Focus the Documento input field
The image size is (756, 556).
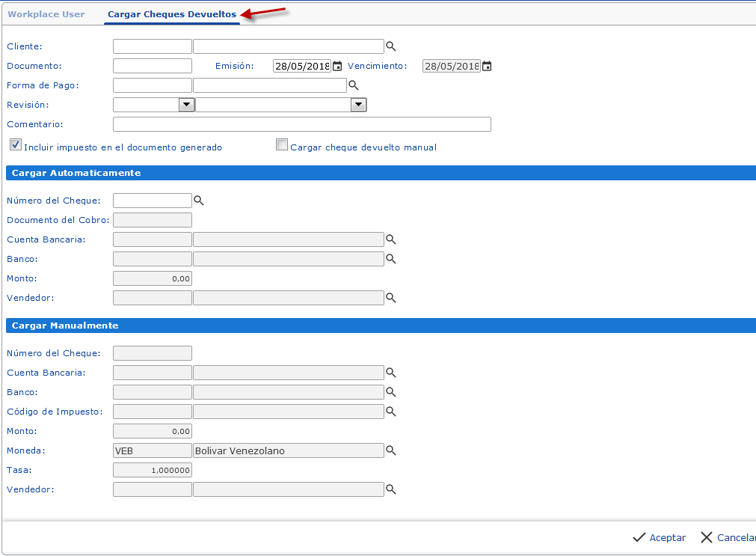153,66
